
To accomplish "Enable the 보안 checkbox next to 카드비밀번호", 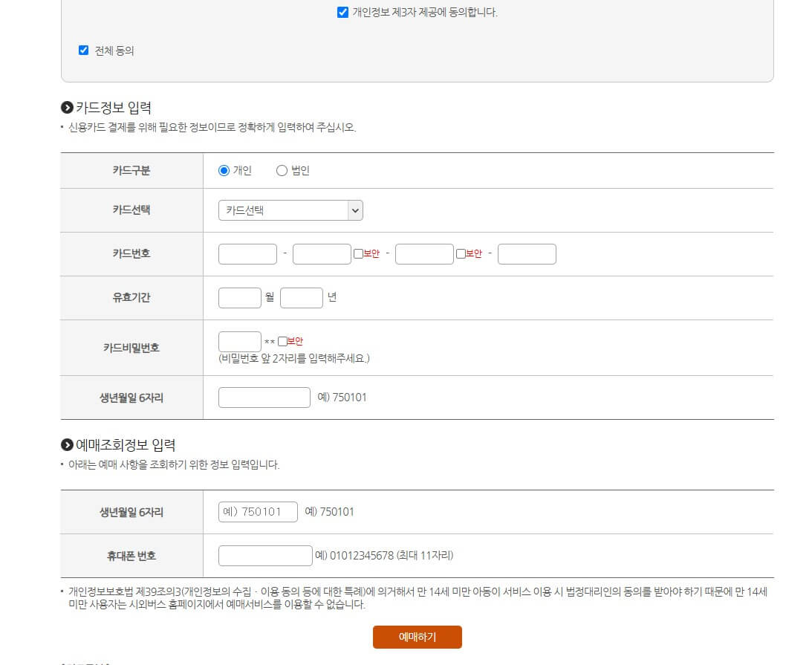I will (x=284, y=340).
